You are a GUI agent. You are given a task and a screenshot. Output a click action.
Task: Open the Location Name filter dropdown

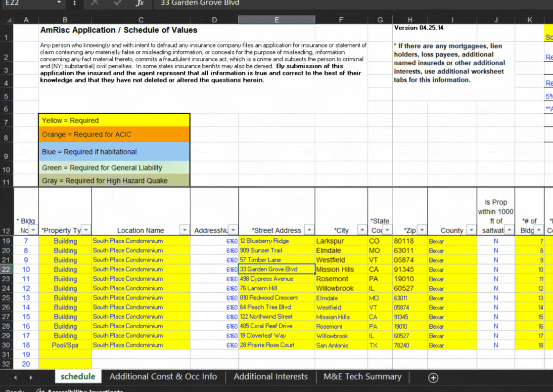pyautogui.click(x=184, y=230)
